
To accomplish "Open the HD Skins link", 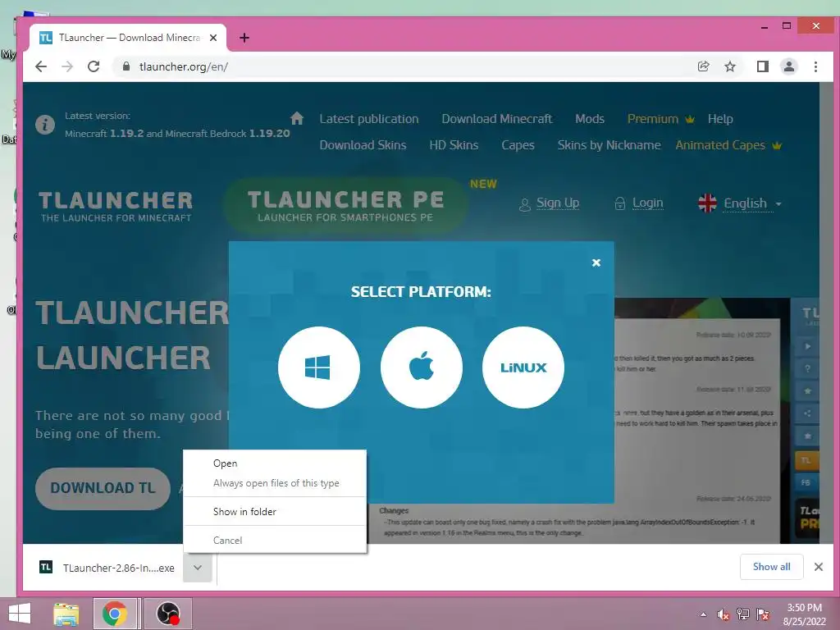I will 454,145.
